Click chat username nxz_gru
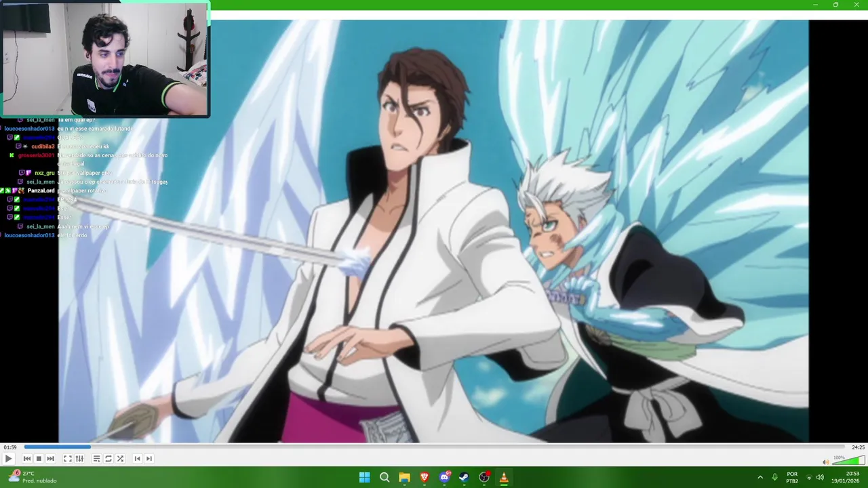Viewport: 868px width, 488px height. (45, 174)
